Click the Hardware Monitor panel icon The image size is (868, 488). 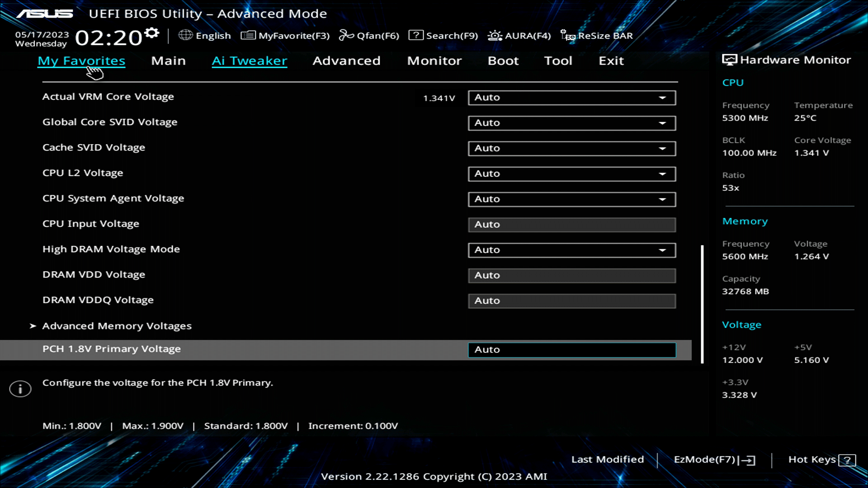[728, 59]
